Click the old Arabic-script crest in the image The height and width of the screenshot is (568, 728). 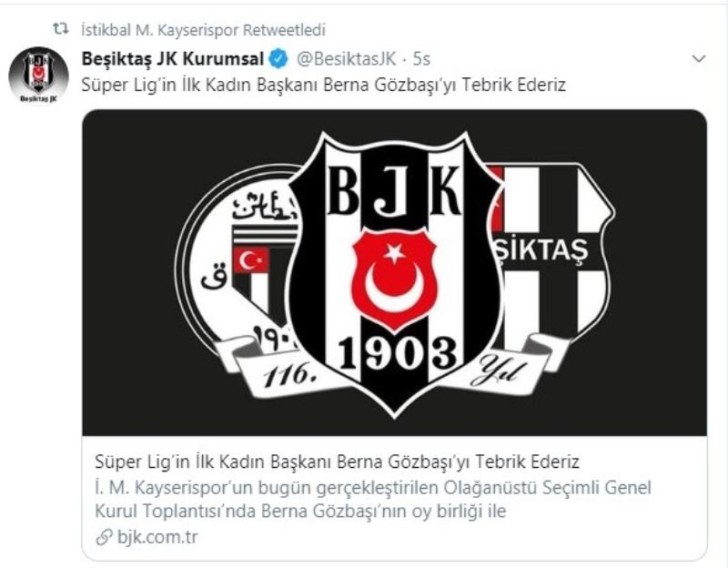[x=237, y=260]
